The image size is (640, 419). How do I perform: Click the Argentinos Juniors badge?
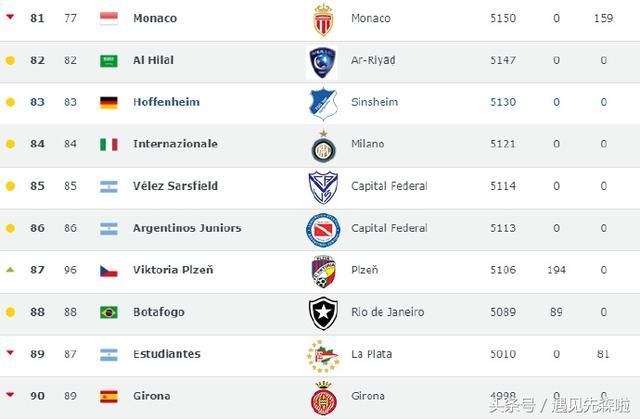(x=322, y=229)
